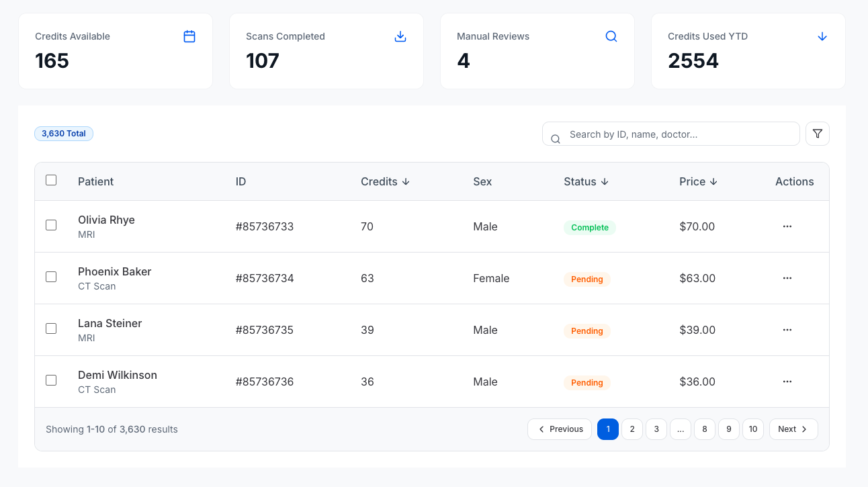Jump to page 10 of results
Viewport: 868px width, 487px height.
pyautogui.click(x=753, y=429)
